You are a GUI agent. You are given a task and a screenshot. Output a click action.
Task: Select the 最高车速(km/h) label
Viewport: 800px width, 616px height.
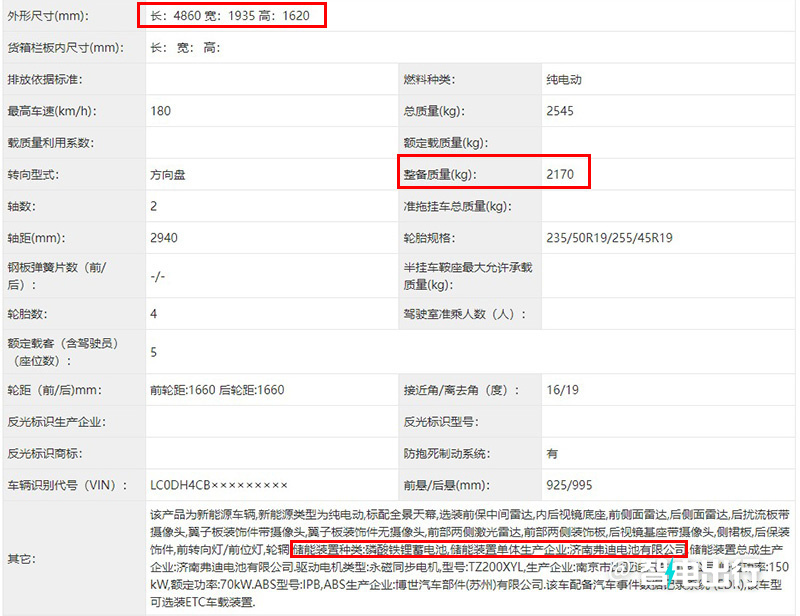click(x=52, y=111)
